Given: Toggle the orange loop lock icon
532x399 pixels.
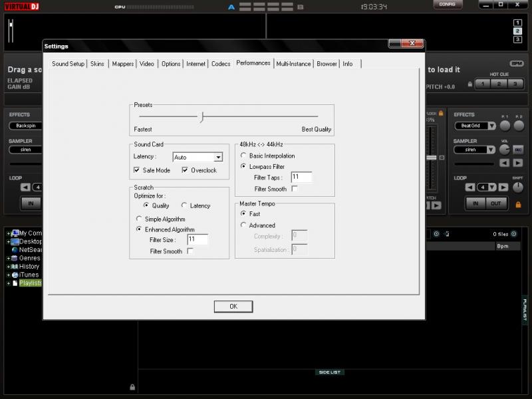Looking at the screenshot, I should tap(518, 204).
